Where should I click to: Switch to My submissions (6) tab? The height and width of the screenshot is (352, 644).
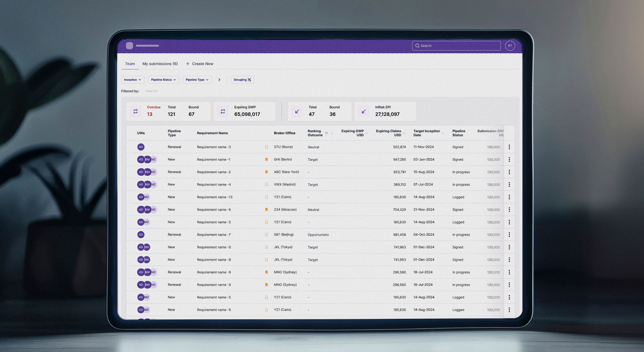160,64
